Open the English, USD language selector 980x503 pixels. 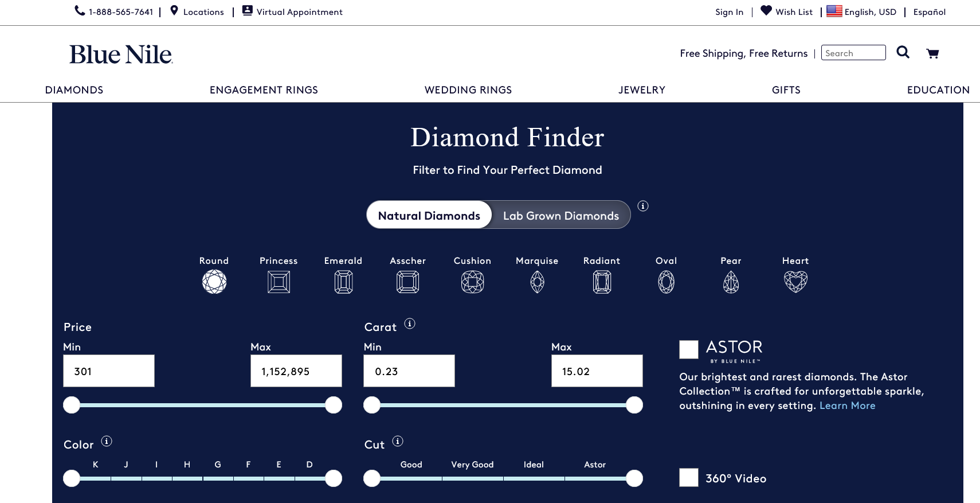pyautogui.click(x=862, y=12)
